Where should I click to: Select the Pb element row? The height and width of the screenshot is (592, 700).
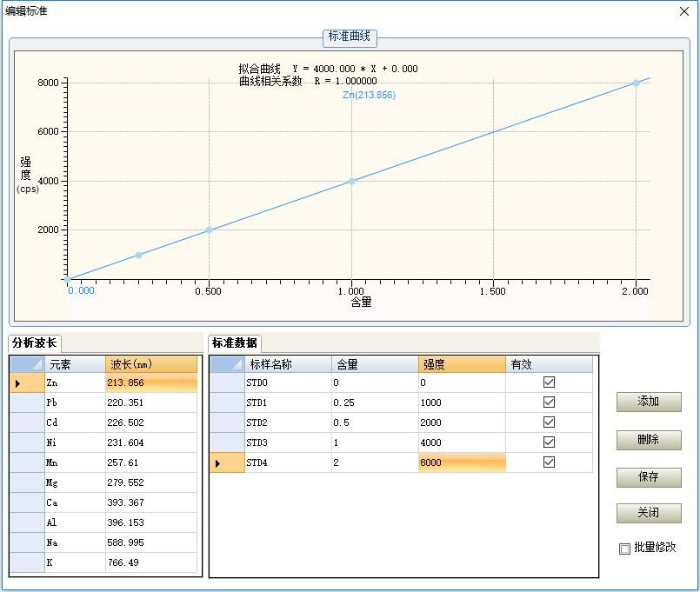pyautogui.click(x=76, y=402)
